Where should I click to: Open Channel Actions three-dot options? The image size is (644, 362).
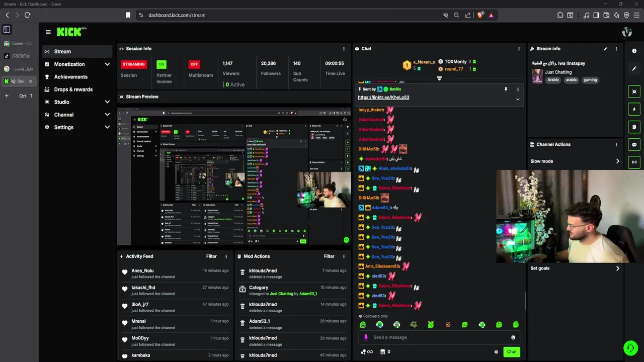[616, 144]
